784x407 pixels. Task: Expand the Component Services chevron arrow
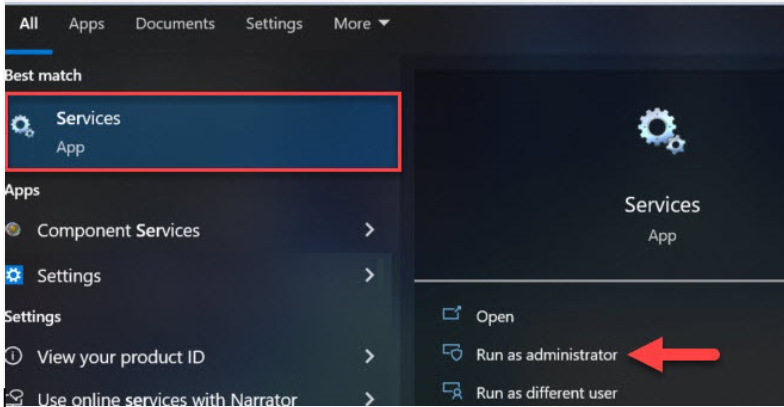[369, 230]
